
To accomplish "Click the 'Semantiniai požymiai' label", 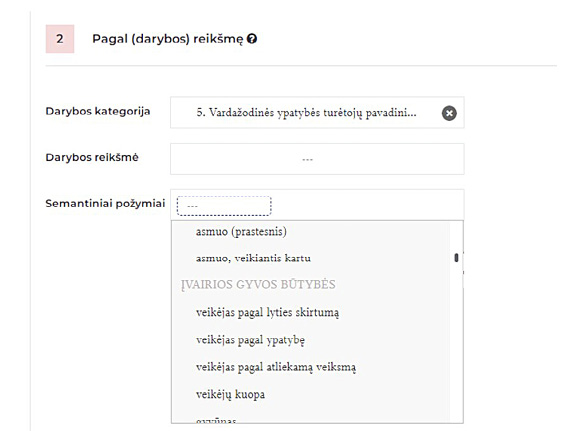I will 105,203.
